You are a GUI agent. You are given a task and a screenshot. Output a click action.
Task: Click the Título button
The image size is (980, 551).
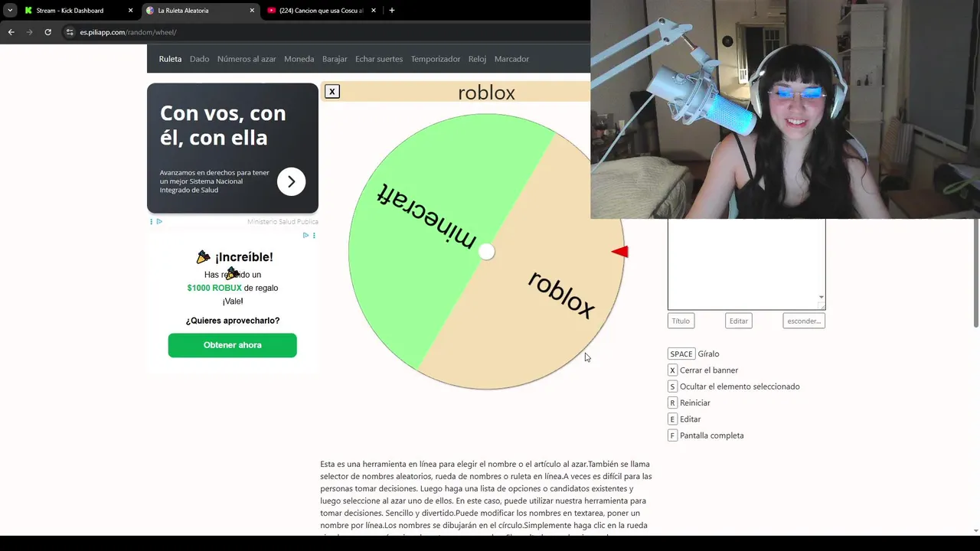coord(681,321)
